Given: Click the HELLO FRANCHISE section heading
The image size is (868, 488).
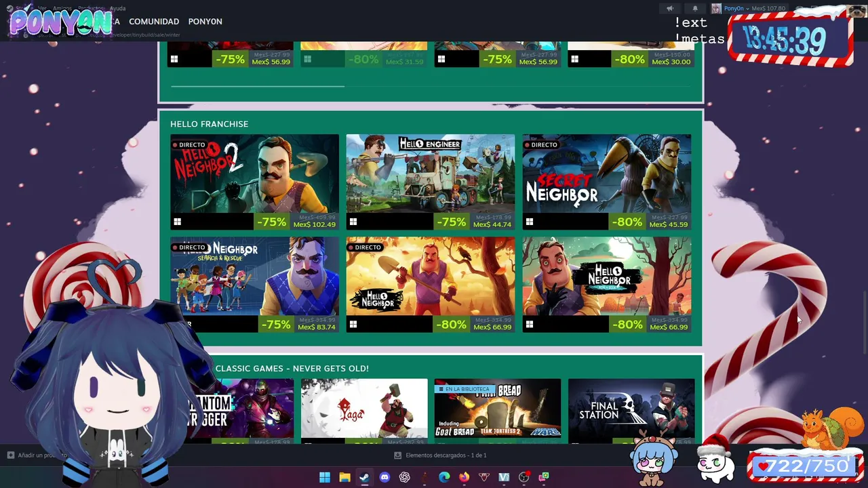Looking at the screenshot, I should pyautogui.click(x=209, y=124).
